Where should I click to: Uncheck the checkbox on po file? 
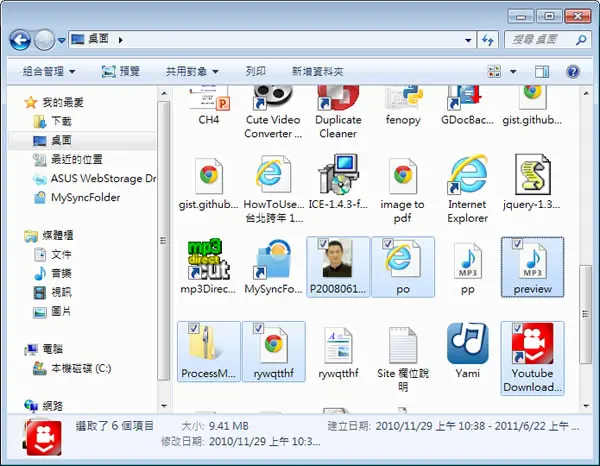pyautogui.click(x=388, y=244)
